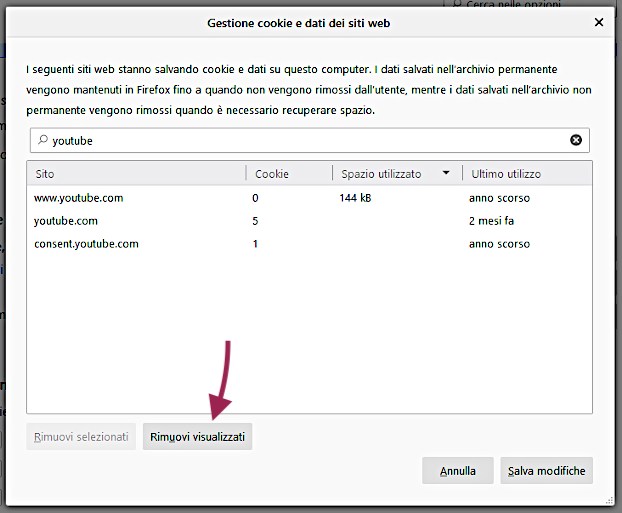Click the search magnifier icon
The height and width of the screenshot is (513, 622).
click(42, 140)
